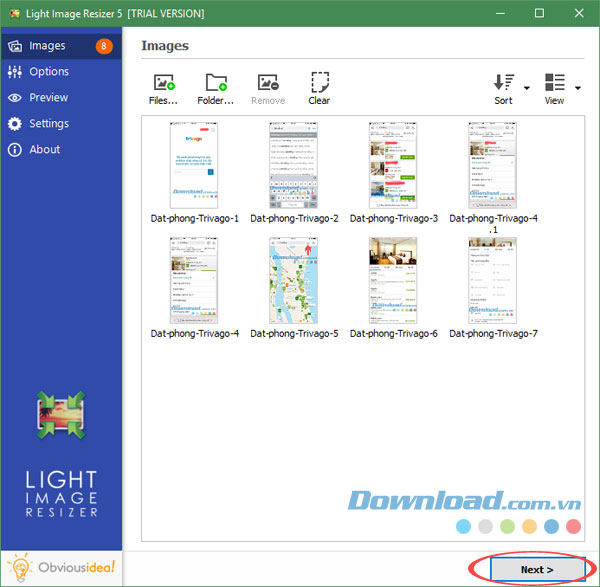Select the Dat-phong-Trivago-6 thumbnail
This screenshot has width=600, height=587.
(393, 280)
